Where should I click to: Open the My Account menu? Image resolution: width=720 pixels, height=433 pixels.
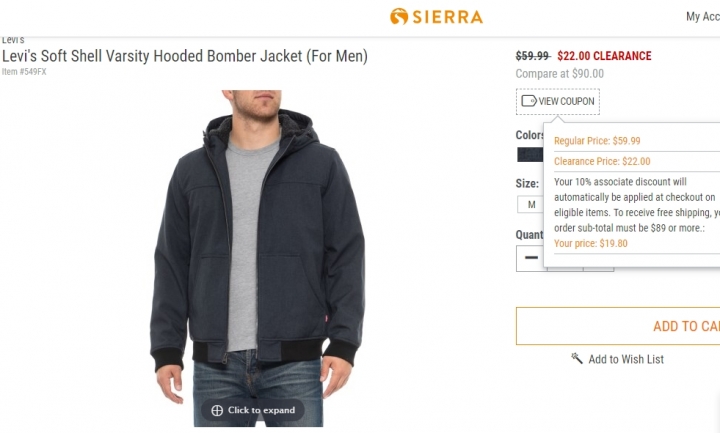[703, 17]
